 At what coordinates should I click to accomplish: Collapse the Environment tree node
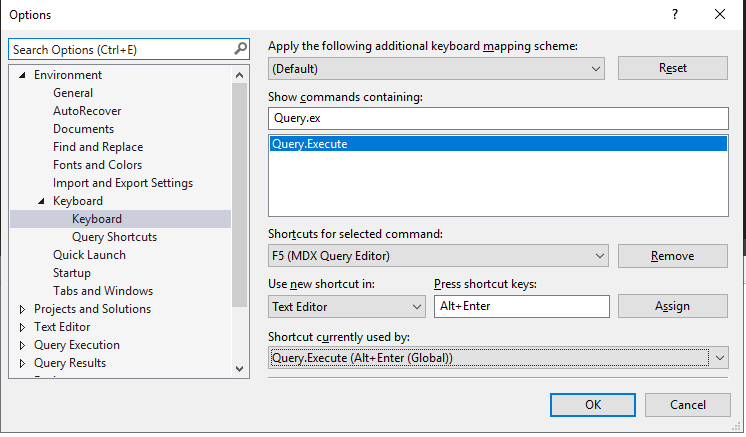(x=22, y=75)
